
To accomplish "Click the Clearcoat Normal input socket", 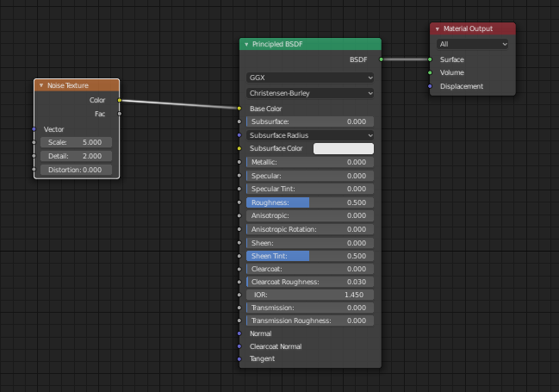I will tap(239, 346).
